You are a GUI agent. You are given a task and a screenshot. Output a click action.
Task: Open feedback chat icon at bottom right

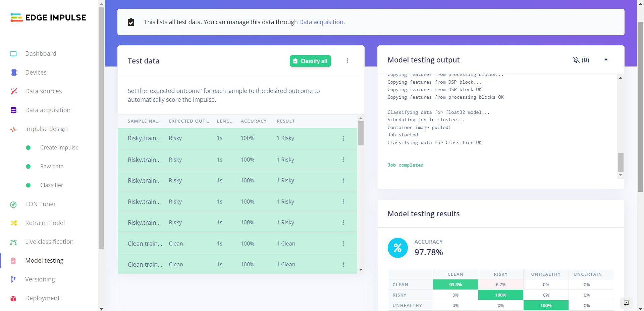(626, 303)
